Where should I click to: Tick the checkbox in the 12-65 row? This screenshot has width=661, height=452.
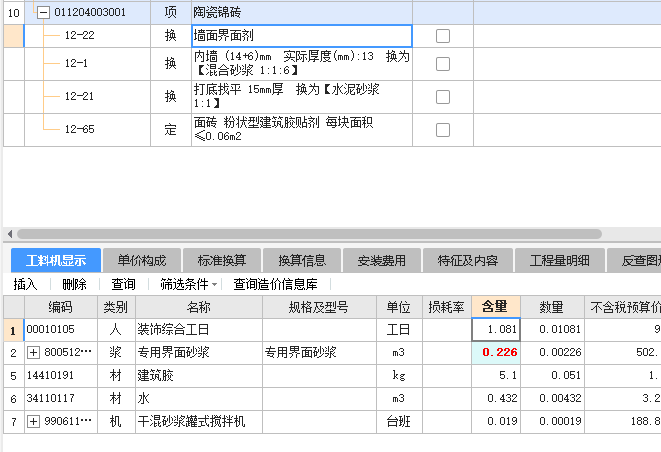(x=443, y=130)
